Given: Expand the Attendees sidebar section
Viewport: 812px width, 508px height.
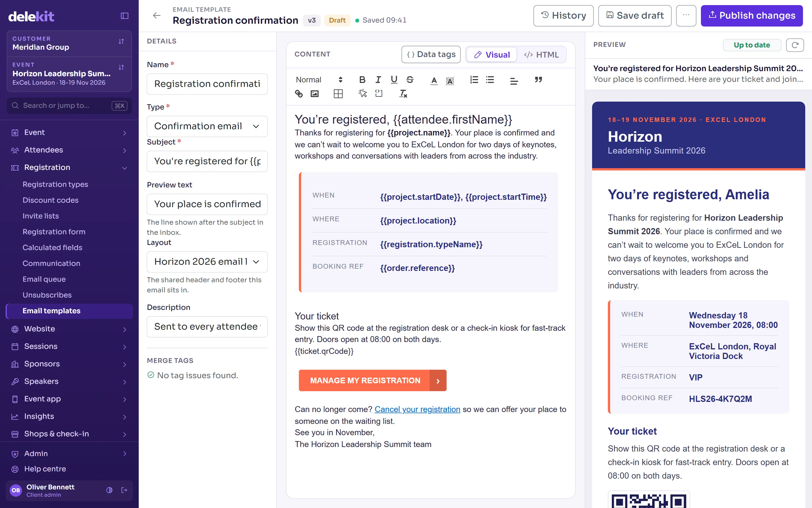Looking at the screenshot, I should tap(69, 150).
